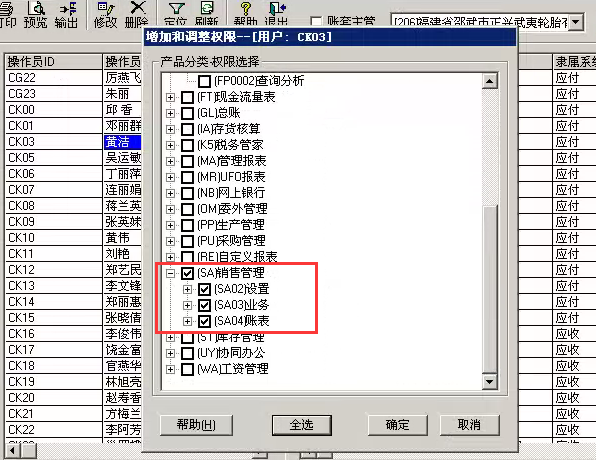The width and height of the screenshot is (596, 460).
Task: Click the permission list scroll-down arrow
Action: pos(490,381)
